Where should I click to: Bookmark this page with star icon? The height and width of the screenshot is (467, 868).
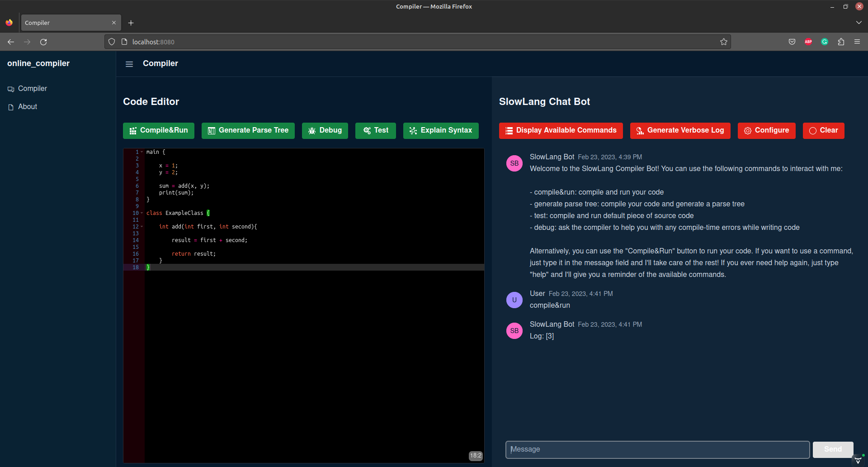coord(724,42)
